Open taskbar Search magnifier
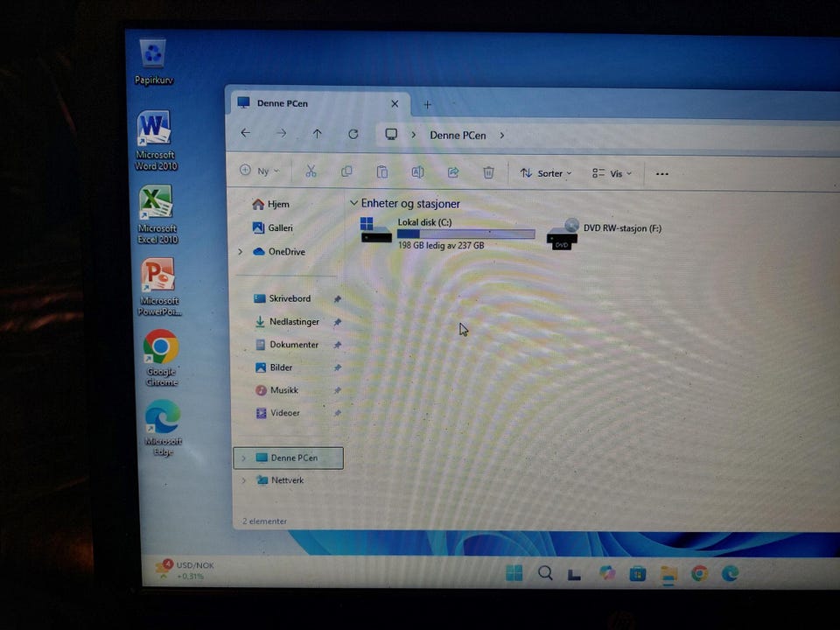The width and height of the screenshot is (840, 630). pyautogui.click(x=545, y=573)
